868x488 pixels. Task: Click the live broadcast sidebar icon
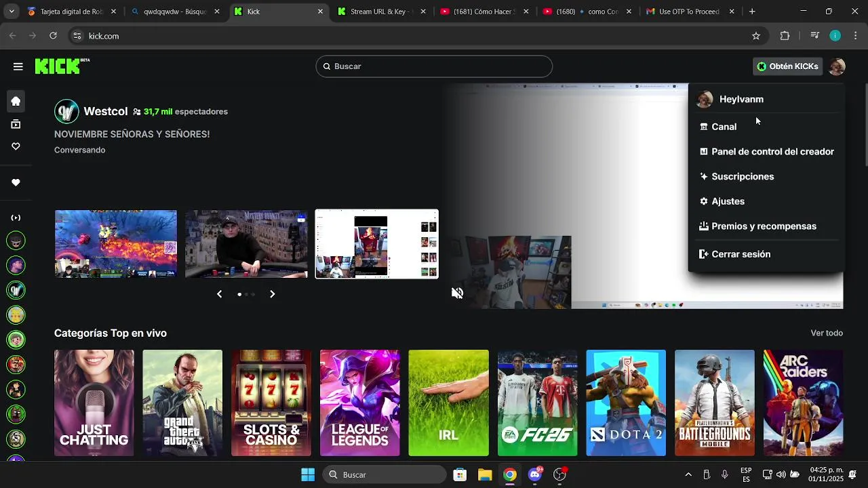16,218
